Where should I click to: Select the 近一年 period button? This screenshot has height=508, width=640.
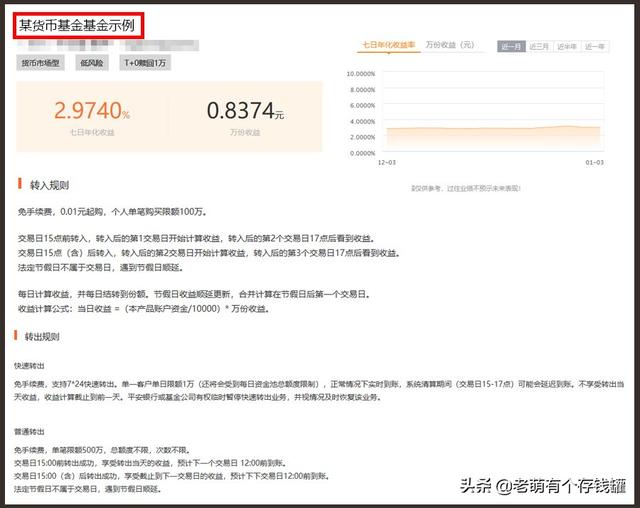(x=595, y=47)
